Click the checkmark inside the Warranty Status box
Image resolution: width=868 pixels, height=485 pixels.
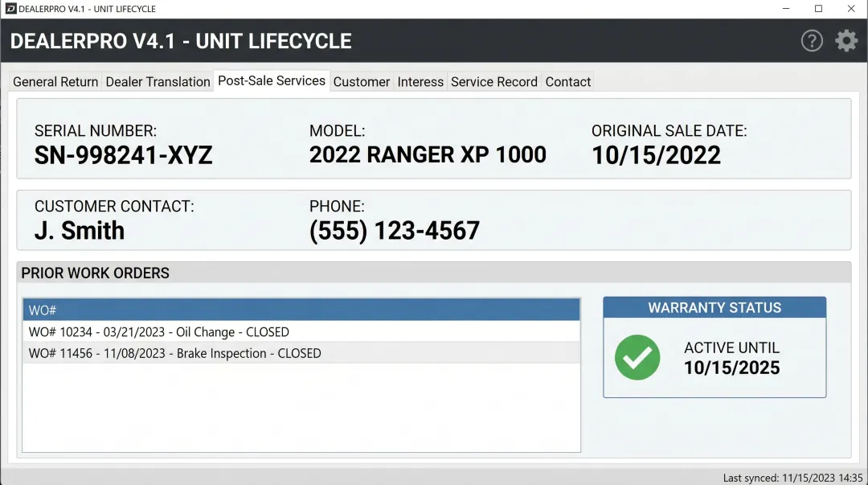637,357
